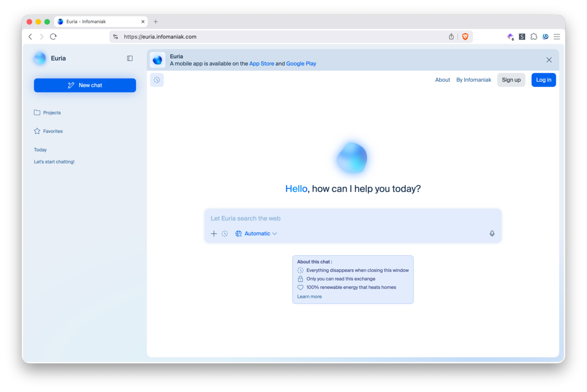Image resolution: width=587 pixels, height=392 pixels.
Task: Click the Log in button
Action: click(543, 80)
